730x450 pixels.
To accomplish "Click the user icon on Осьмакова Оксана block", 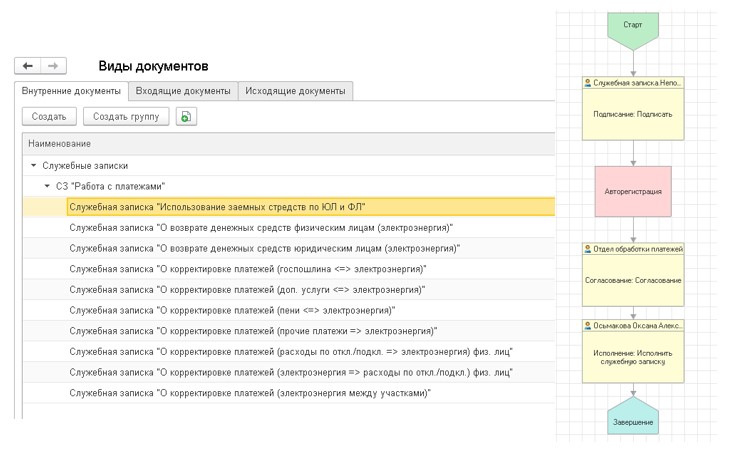I will [x=588, y=326].
